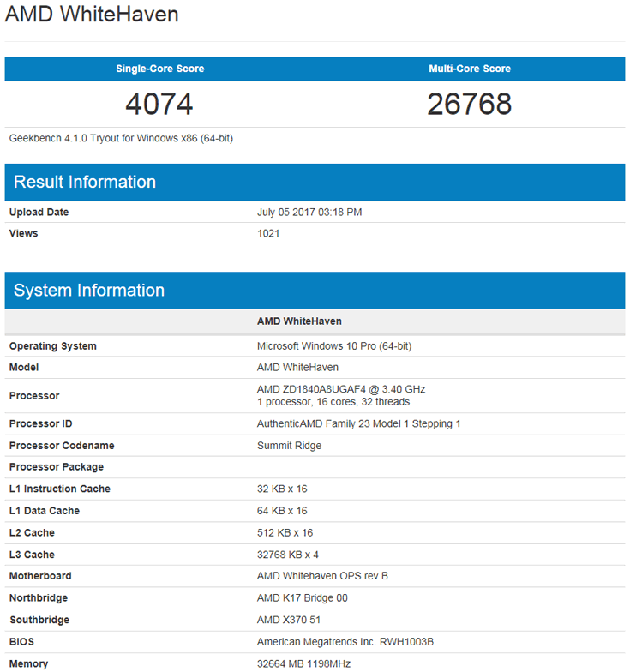This screenshot has height=672, width=630.
Task: Click the multi-core score value 26768
Action: [x=470, y=105]
